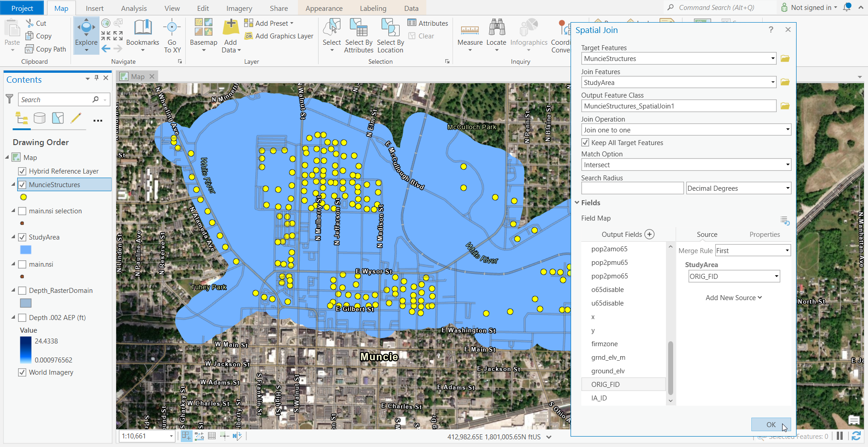Refresh the map view
The image size is (868, 447).
pos(856,436)
